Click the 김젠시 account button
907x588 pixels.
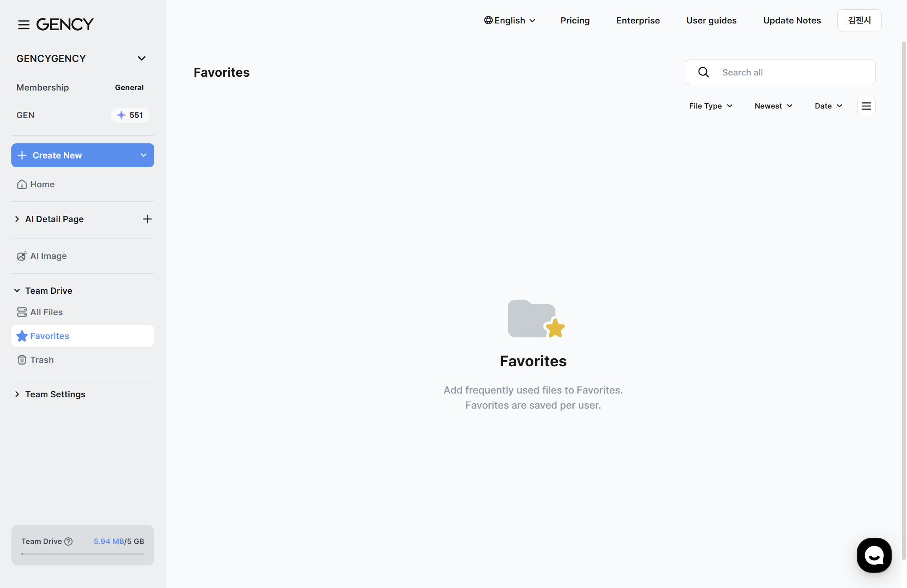(859, 20)
